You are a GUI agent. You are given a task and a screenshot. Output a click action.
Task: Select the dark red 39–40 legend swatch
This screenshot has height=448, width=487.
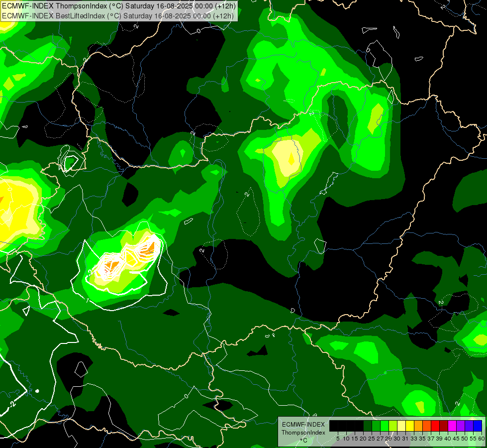click(444, 426)
